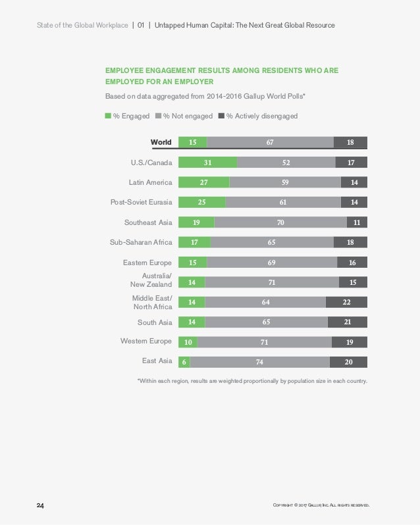Select South Asia actively disengaged segment 21
Image resolution: width=420 pixels, height=525 pixels.
[348, 322]
